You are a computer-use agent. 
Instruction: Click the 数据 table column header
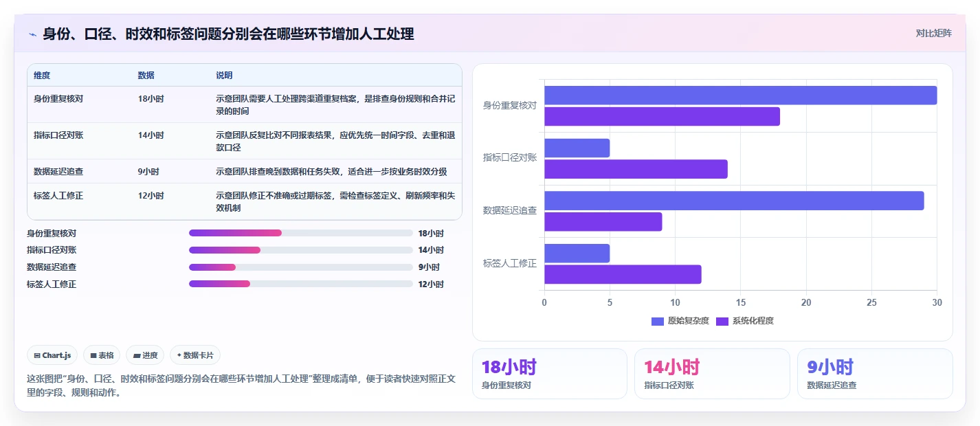pyautogui.click(x=146, y=76)
